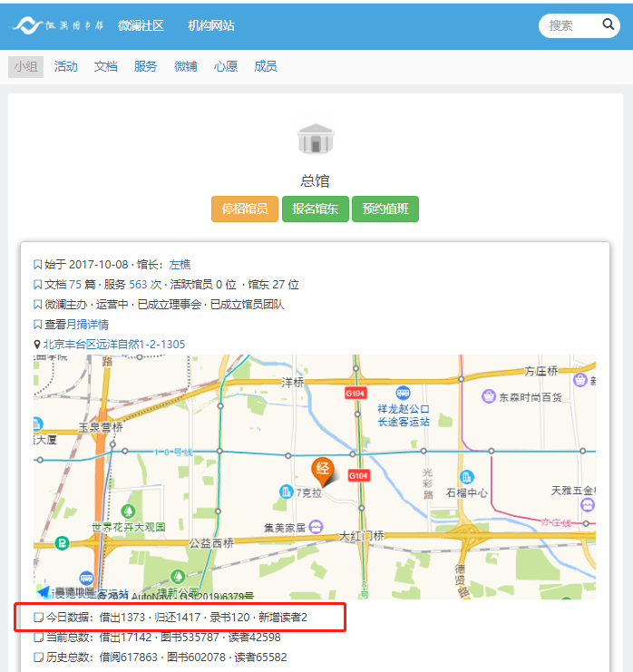Select the 成员 tab
Image resolution: width=633 pixels, height=672 pixels.
click(x=266, y=66)
